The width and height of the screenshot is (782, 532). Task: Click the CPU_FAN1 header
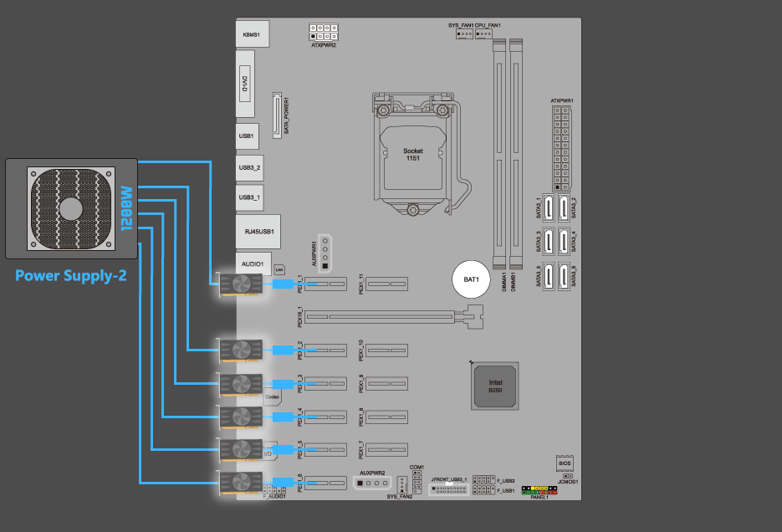tap(488, 34)
